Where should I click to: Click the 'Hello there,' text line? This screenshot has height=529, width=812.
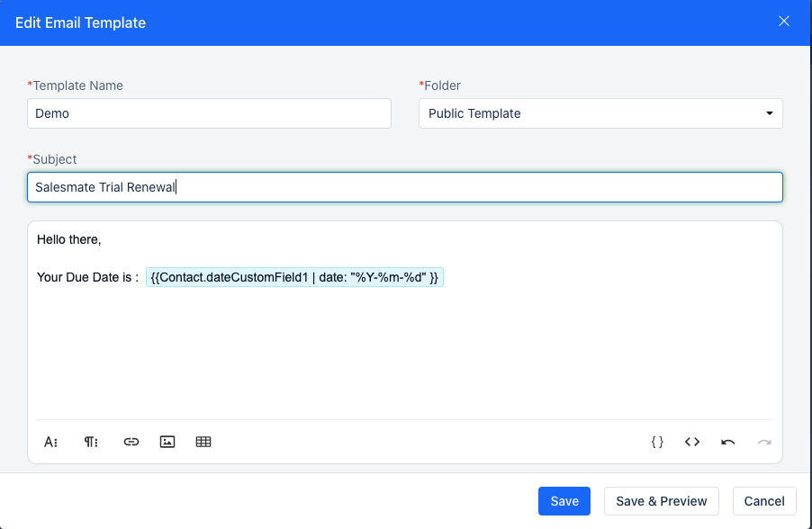(69, 239)
